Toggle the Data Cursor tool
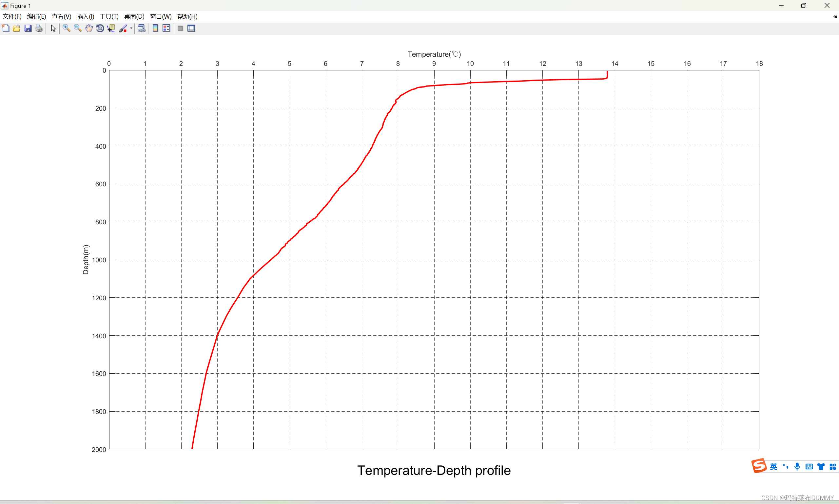This screenshot has height=504, width=839. pyautogui.click(x=111, y=28)
